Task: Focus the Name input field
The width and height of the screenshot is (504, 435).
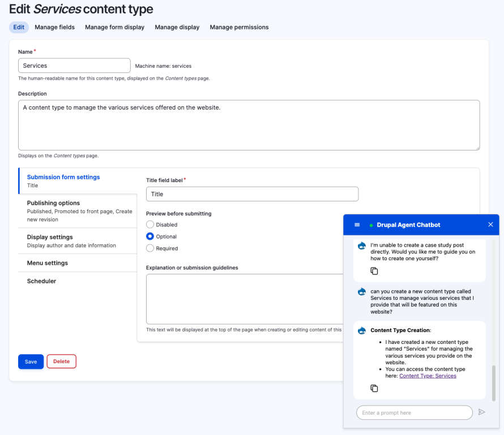Action: [74, 66]
